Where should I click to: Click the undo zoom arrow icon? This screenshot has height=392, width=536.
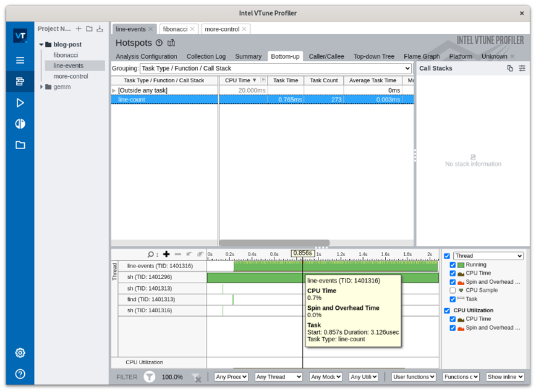pos(189,254)
